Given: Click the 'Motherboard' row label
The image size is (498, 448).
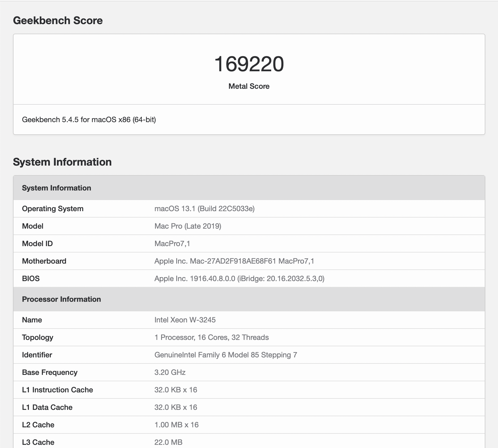Looking at the screenshot, I should click(x=44, y=261).
